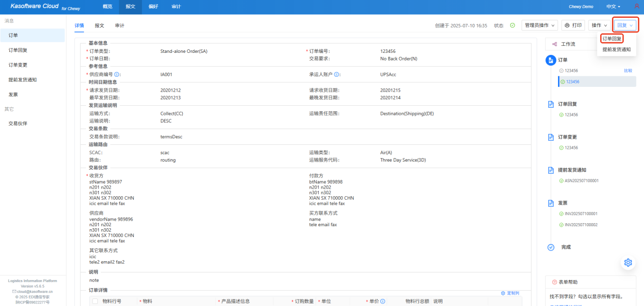Switch to the 报文 sub-tab
The image size is (644, 306).
pos(99,25)
